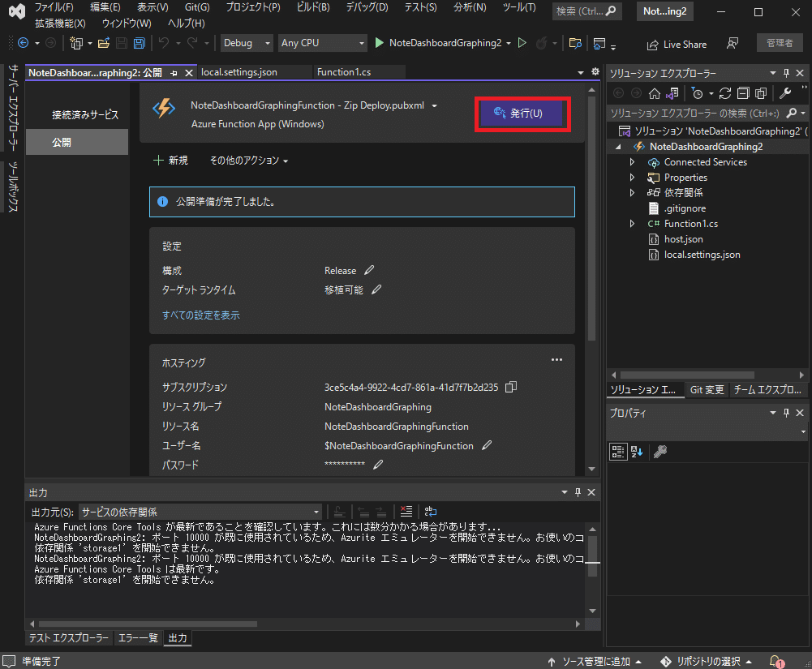Image resolution: width=812 pixels, height=669 pixels.
Task: Edit the password pencil icon
Action: point(378,465)
